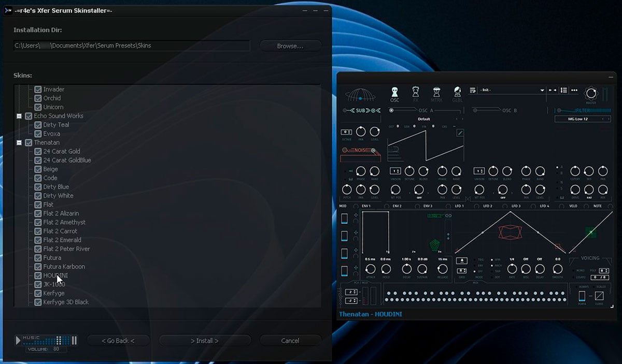Enable the OSC A power switch
622x364 pixels.
pyautogui.click(x=392, y=110)
